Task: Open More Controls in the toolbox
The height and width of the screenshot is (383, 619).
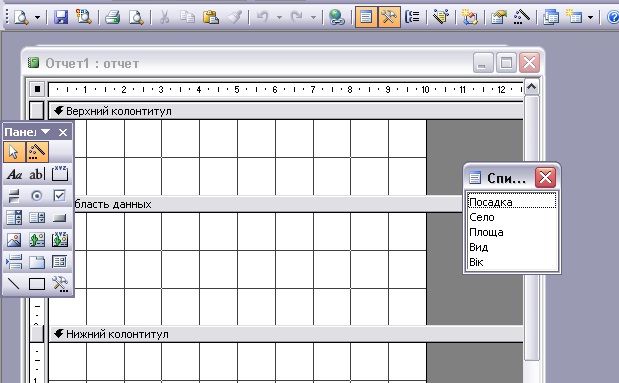Action: [60, 284]
